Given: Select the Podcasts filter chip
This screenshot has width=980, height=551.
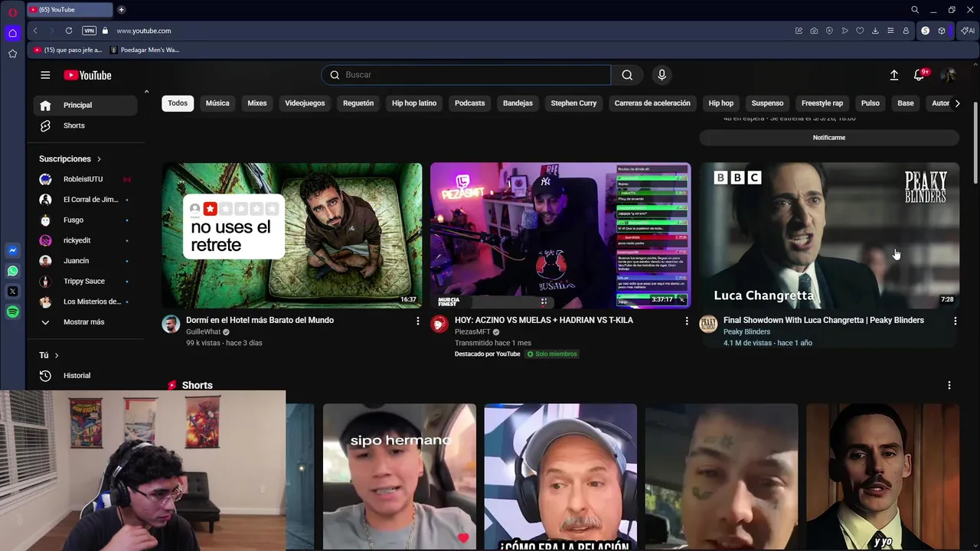Looking at the screenshot, I should [469, 103].
